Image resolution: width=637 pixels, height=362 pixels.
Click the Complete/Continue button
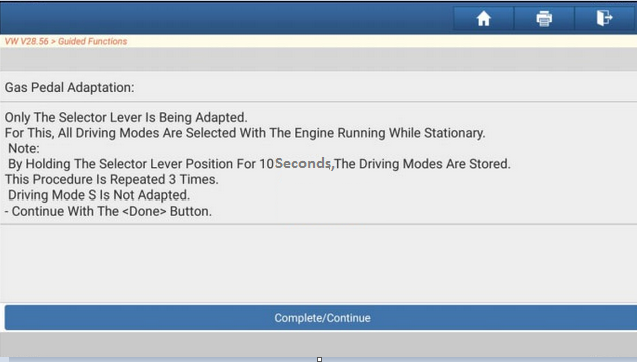click(x=322, y=318)
